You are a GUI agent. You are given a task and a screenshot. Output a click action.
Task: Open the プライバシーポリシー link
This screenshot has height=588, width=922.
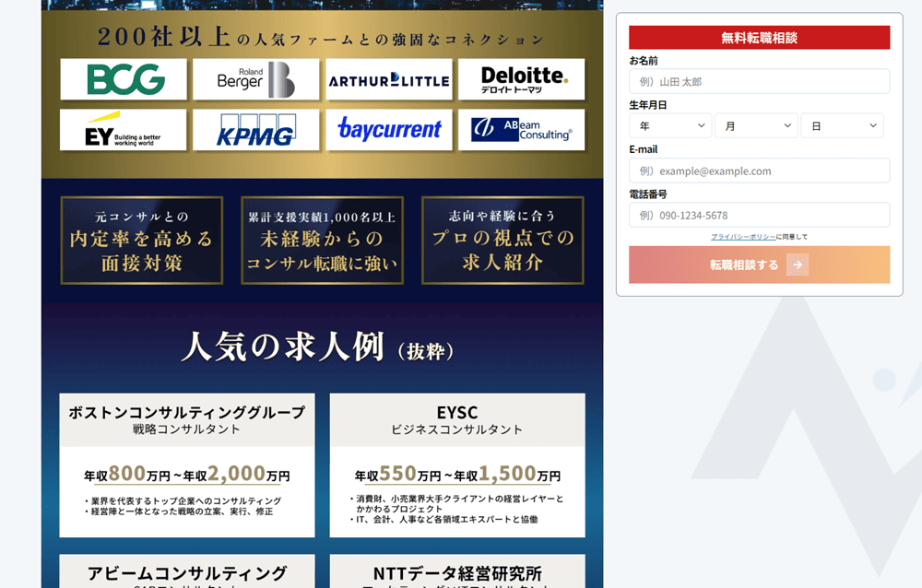point(742,237)
